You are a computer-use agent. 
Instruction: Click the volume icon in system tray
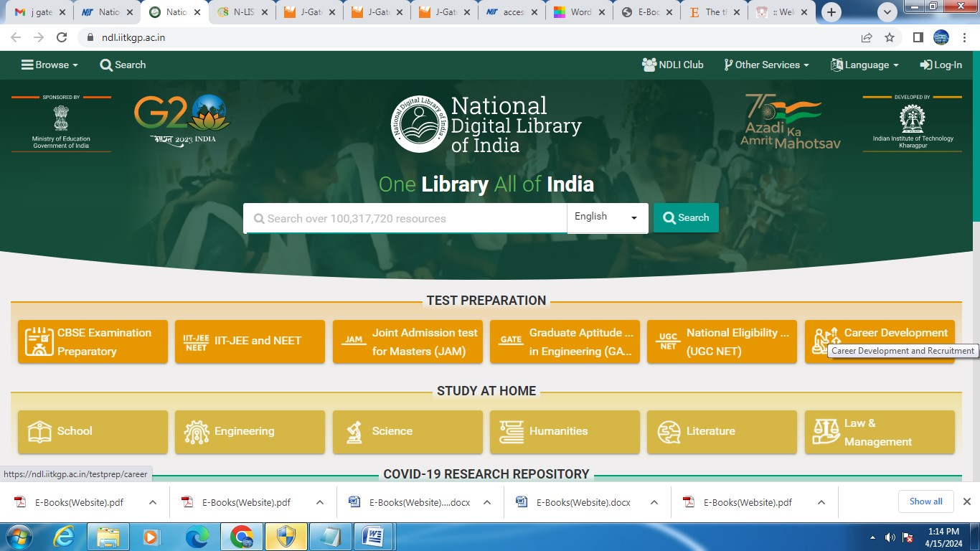[890, 537]
